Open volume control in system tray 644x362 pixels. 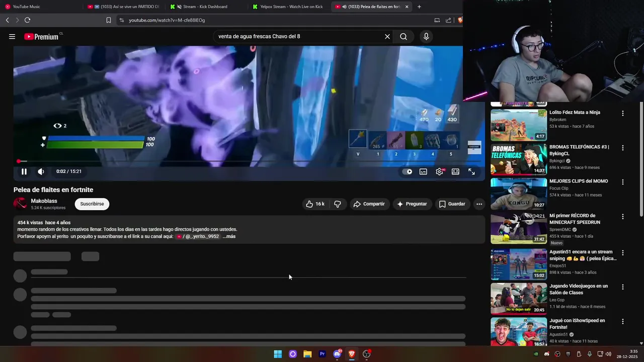click(x=608, y=354)
